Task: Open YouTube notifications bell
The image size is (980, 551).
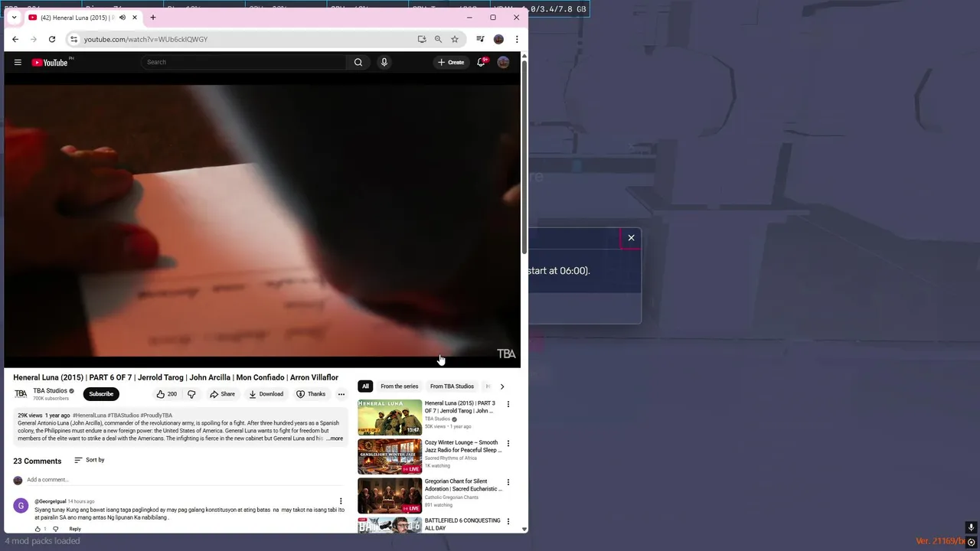Action: pyautogui.click(x=481, y=62)
